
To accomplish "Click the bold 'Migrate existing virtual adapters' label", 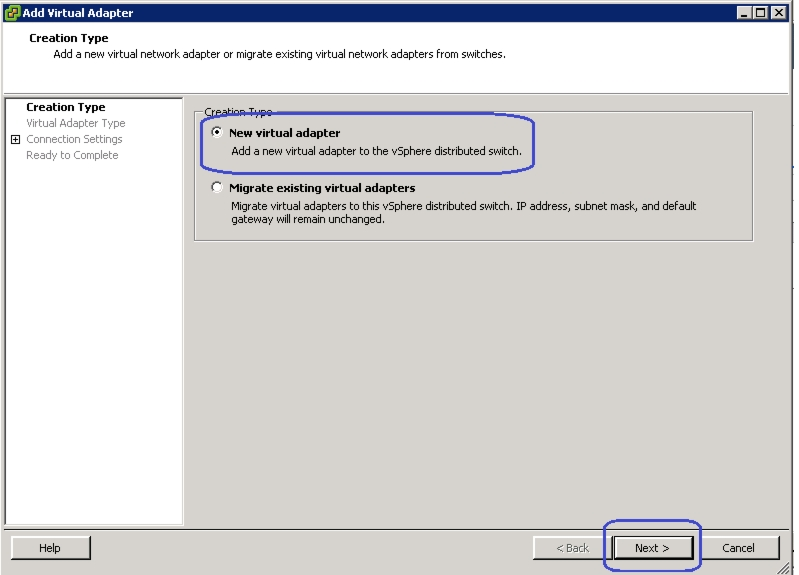I will pyautogui.click(x=322, y=188).
